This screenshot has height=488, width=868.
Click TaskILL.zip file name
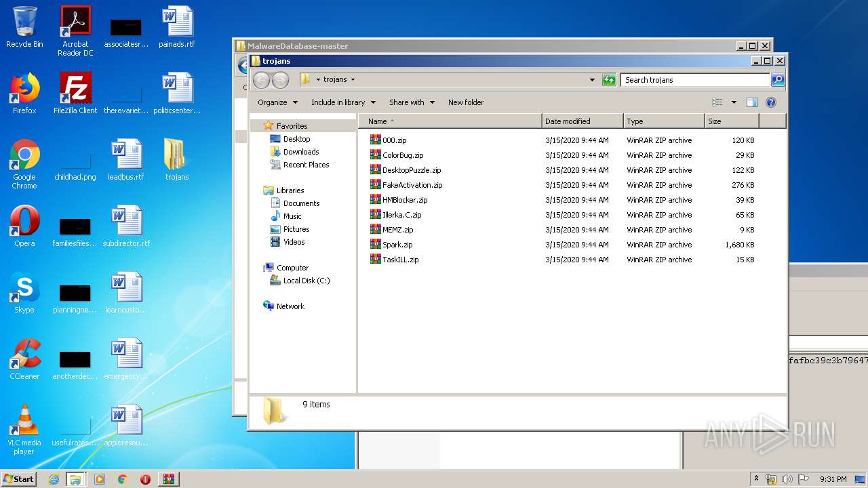pyautogui.click(x=400, y=260)
